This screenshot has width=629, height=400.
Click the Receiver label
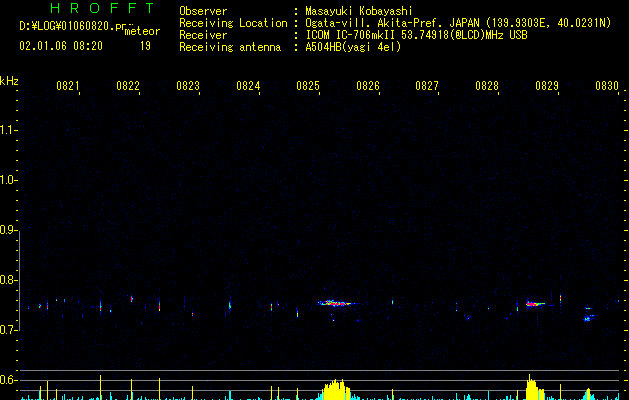[x=203, y=35]
